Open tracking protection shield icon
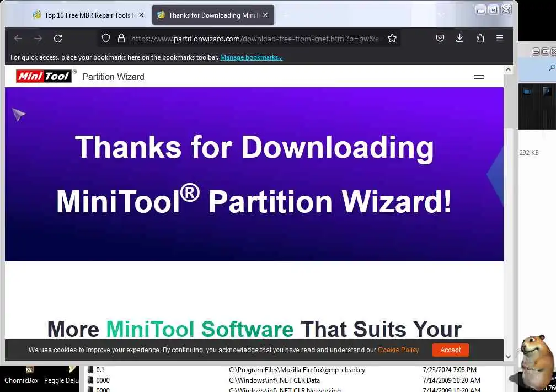 [x=106, y=38]
